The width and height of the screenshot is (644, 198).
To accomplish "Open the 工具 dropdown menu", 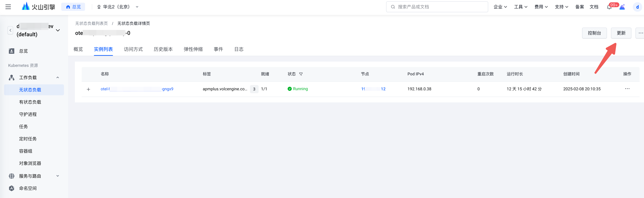I will (521, 7).
